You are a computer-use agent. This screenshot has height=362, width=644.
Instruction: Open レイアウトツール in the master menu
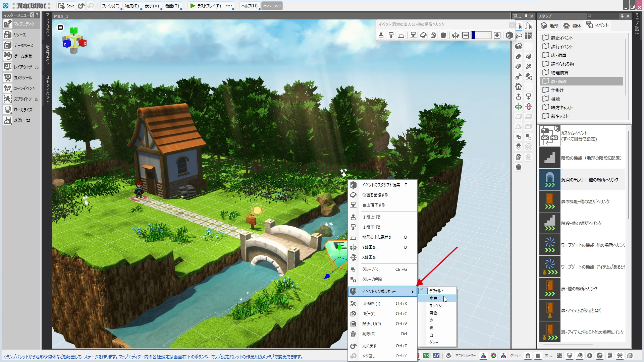tap(21, 67)
